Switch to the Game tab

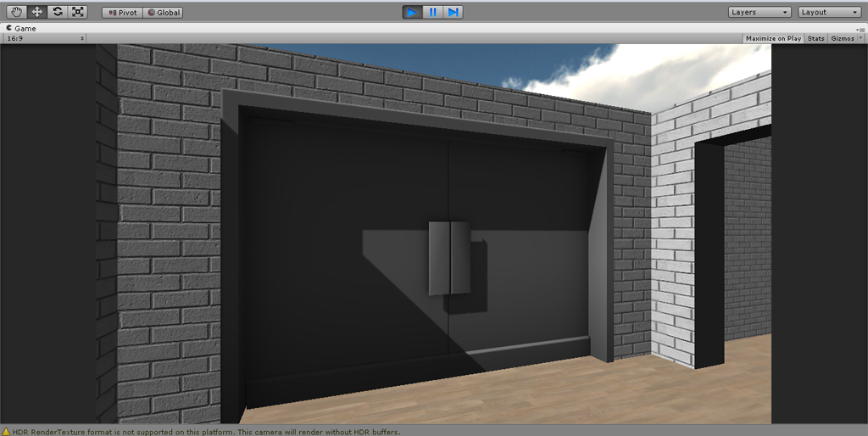pyautogui.click(x=21, y=28)
